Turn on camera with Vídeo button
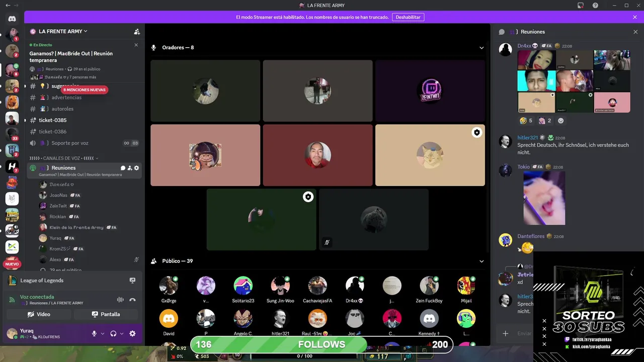Viewport: 644px width, 362px height. (39, 314)
